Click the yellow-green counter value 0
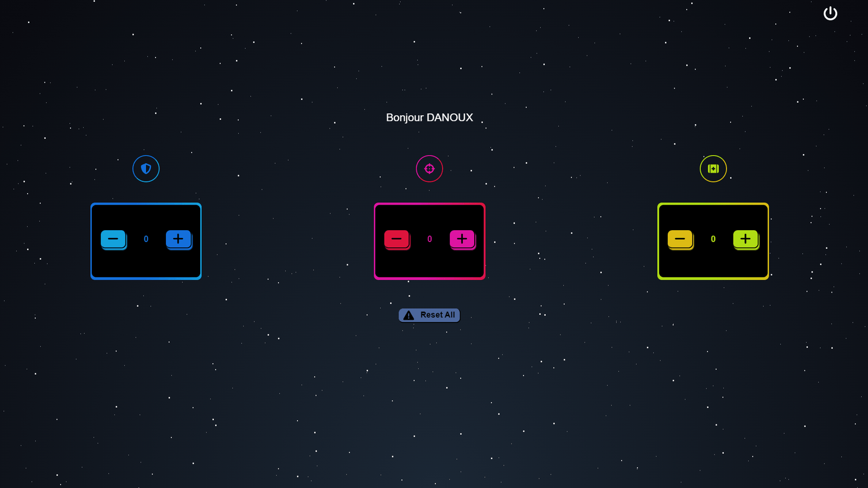This screenshot has width=868, height=488. click(713, 239)
